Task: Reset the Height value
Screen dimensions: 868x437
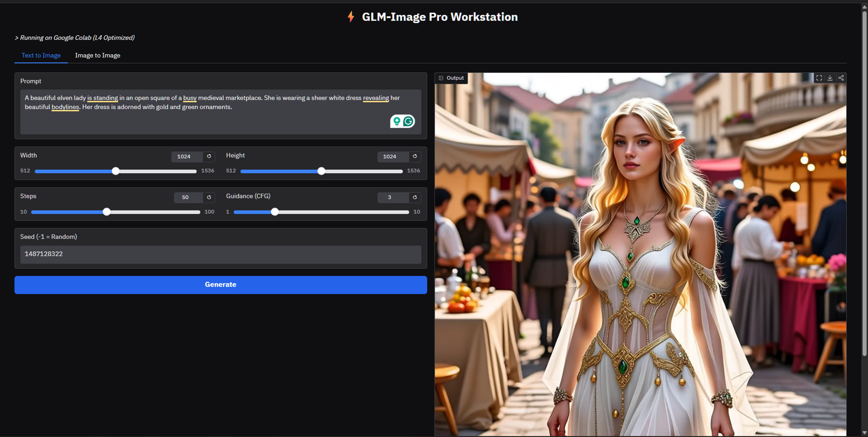Action: (415, 156)
